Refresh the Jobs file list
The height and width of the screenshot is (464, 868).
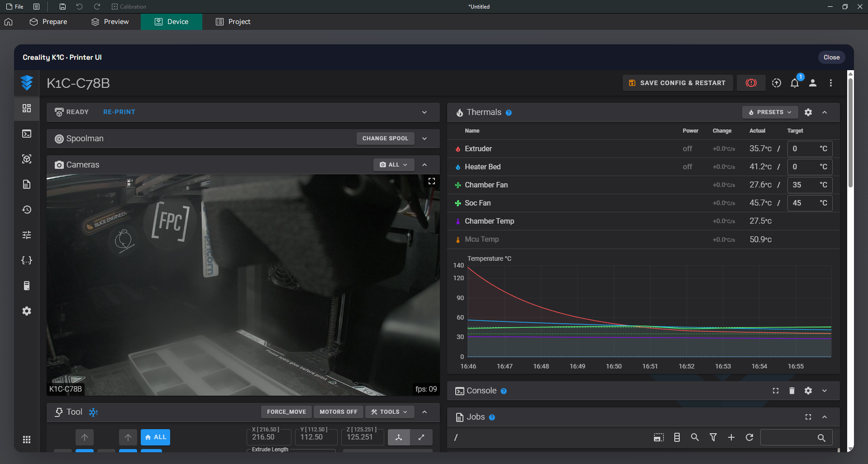tap(749, 437)
